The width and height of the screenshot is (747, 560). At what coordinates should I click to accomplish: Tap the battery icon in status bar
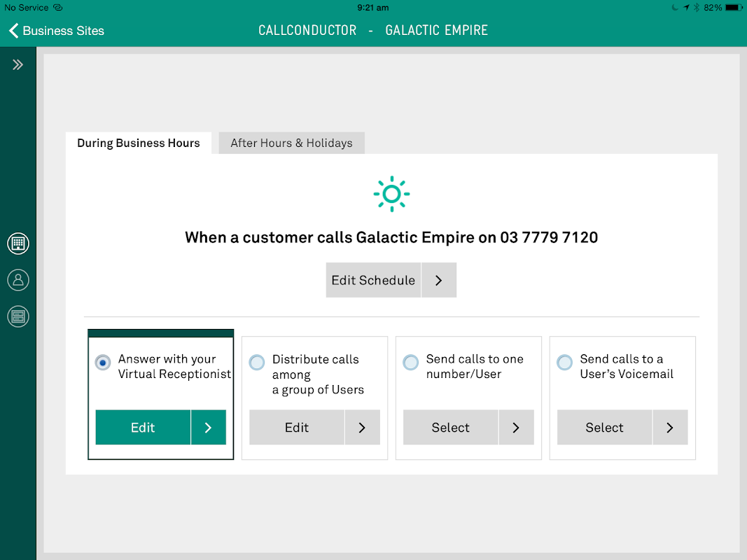click(733, 8)
